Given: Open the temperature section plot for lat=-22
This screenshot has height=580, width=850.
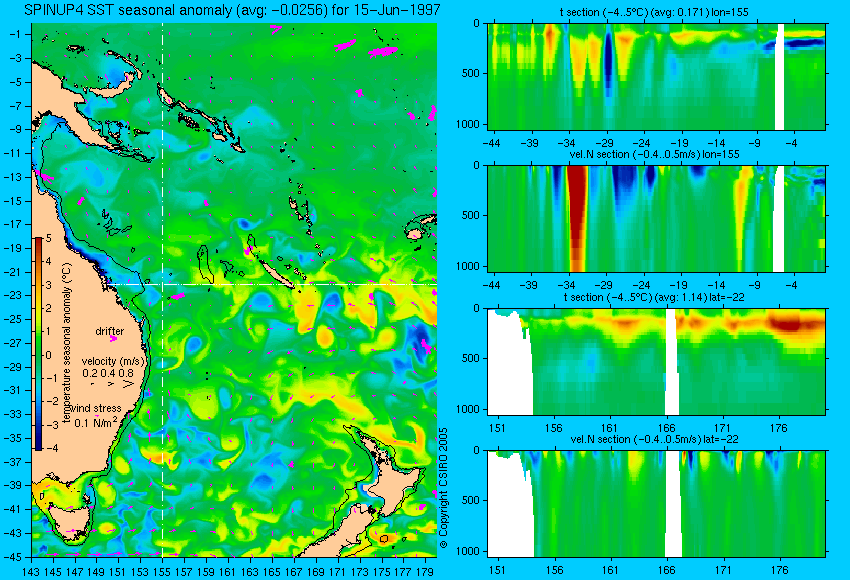Looking at the screenshot, I should [656, 362].
